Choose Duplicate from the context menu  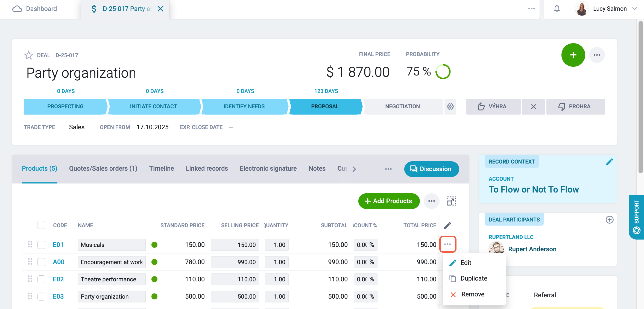pyautogui.click(x=474, y=278)
